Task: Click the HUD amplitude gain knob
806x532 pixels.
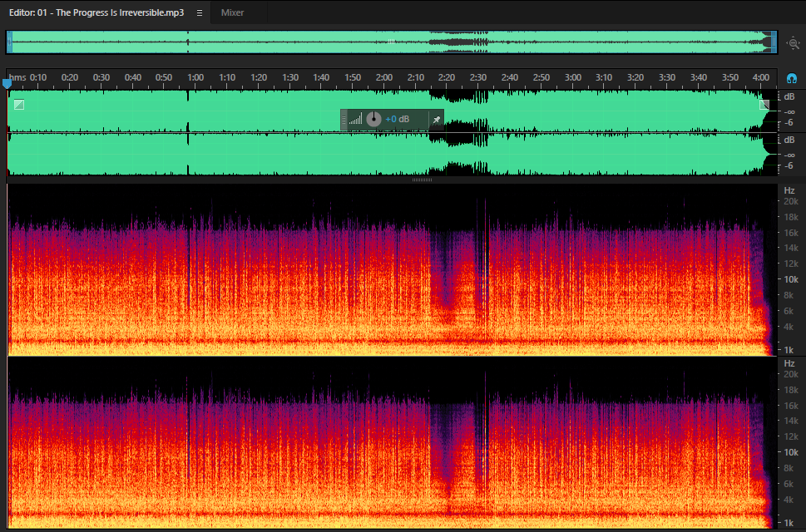Action: click(373, 119)
